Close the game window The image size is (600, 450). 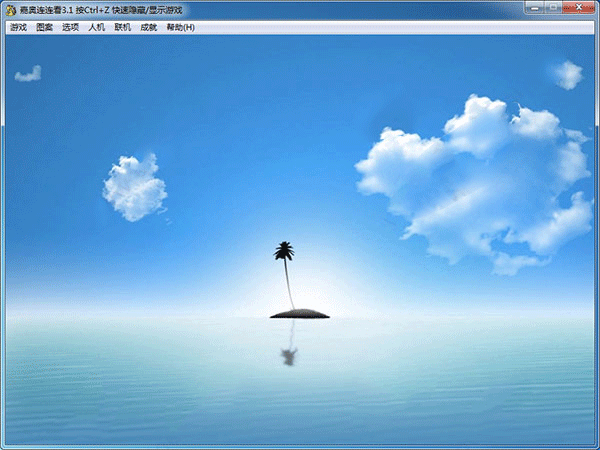click(579, 7)
